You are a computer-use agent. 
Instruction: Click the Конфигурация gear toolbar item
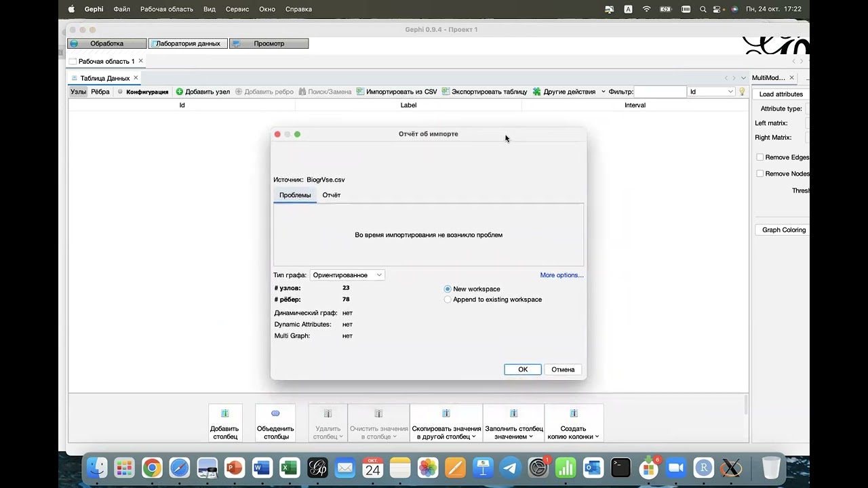click(x=142, y=91)
